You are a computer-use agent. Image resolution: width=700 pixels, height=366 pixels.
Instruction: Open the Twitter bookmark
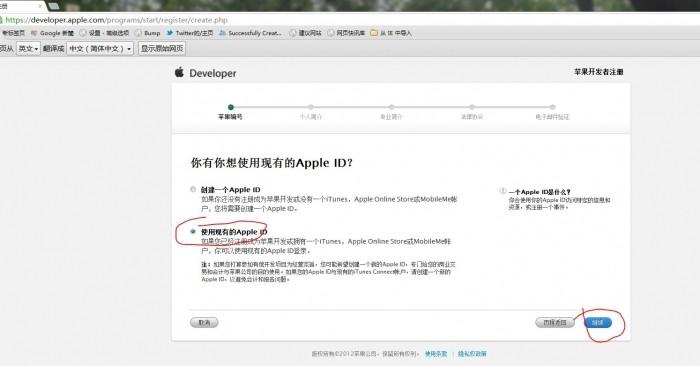[189, 33]
